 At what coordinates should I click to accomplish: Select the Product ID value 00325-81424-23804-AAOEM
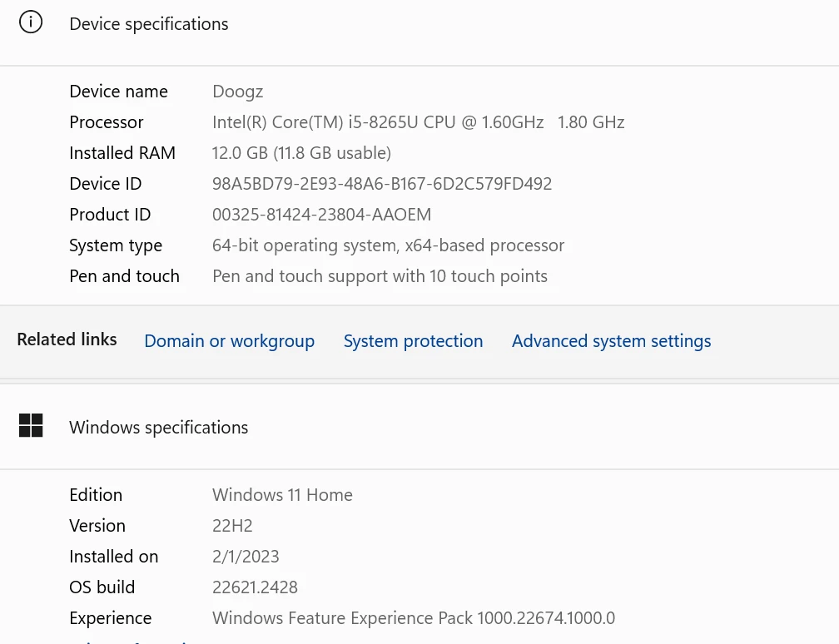coord(321,215)
